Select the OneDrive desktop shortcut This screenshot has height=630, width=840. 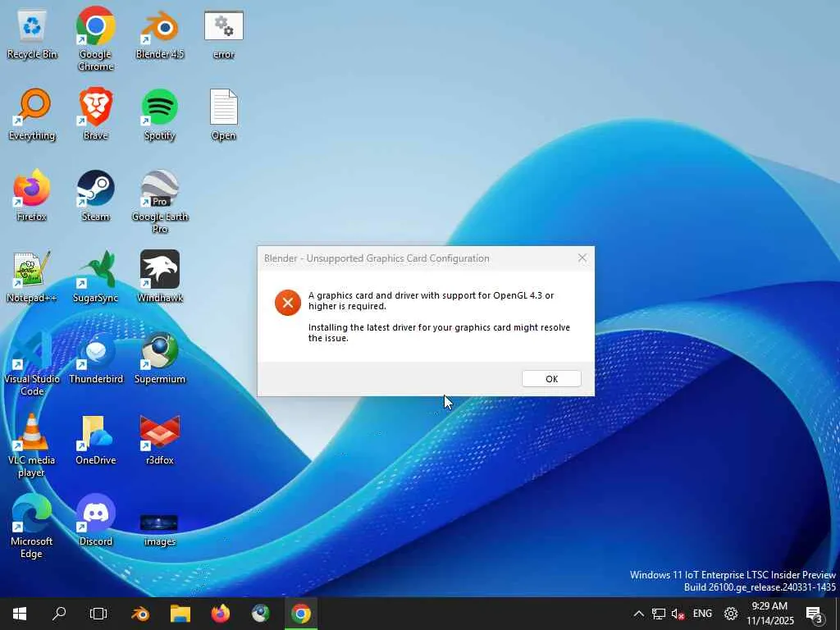[x=95, y=441]
